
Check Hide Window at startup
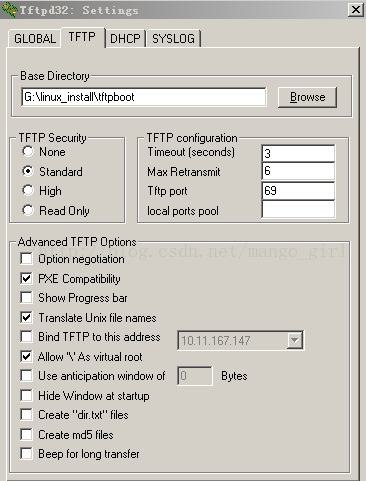26,395
